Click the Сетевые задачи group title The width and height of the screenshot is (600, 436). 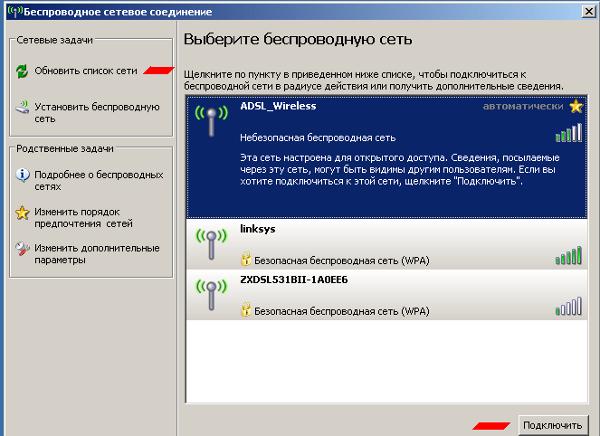coord(54,40)
